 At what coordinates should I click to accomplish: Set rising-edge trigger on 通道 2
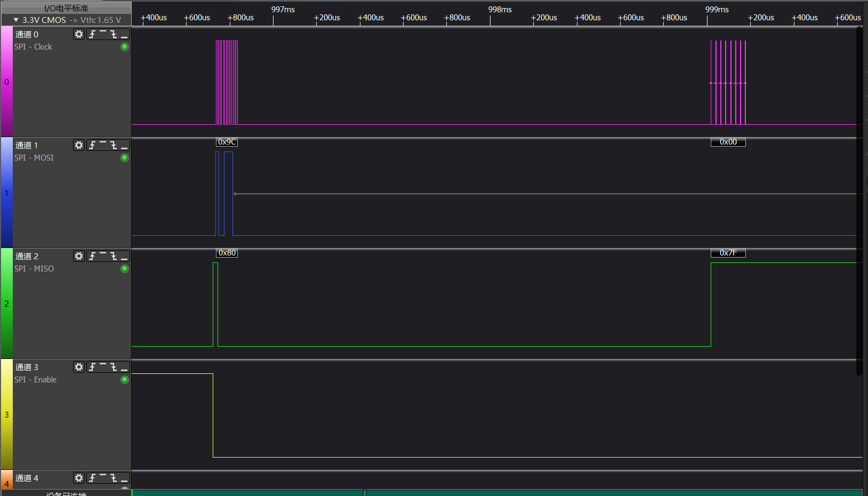coord(92,256)
